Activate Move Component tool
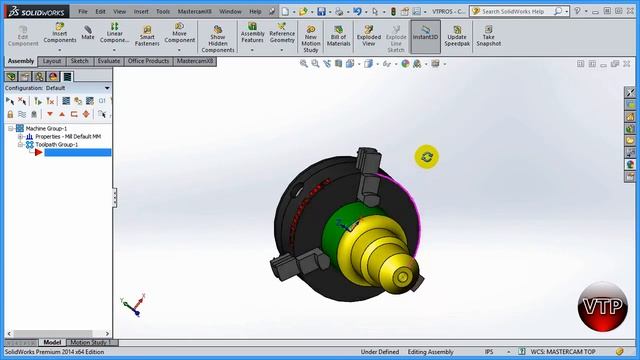Screen dimensions: 640x360 tap(179, 33)
